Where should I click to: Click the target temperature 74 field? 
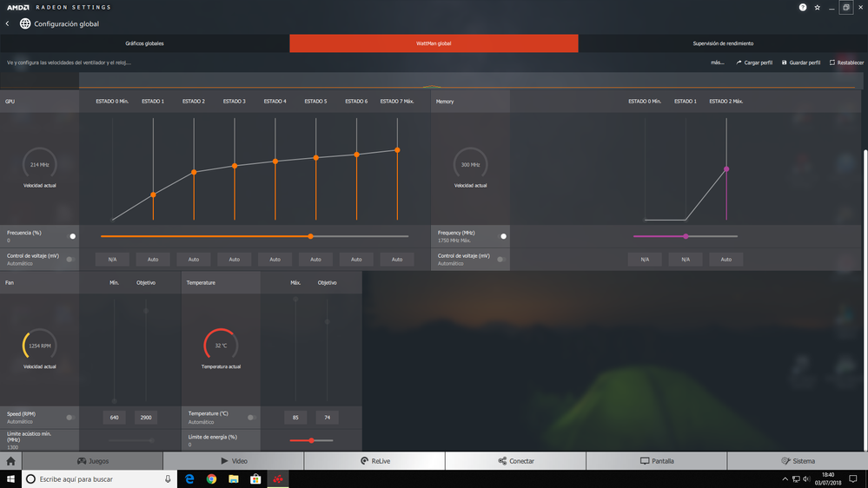[328, 417]
